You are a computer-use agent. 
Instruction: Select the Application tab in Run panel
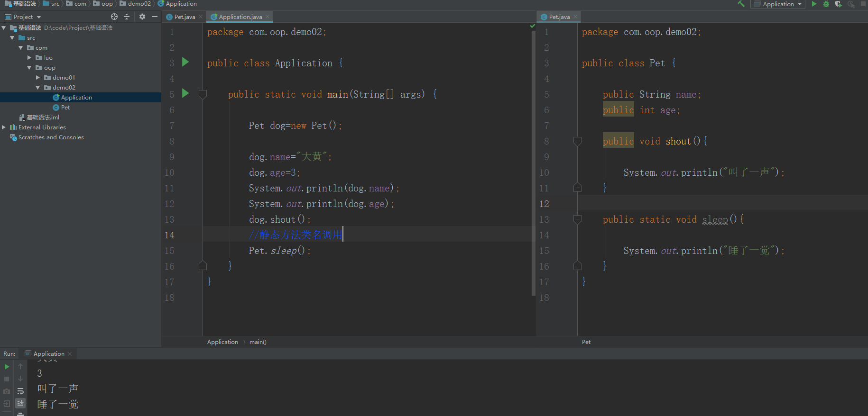click(49, 353)
